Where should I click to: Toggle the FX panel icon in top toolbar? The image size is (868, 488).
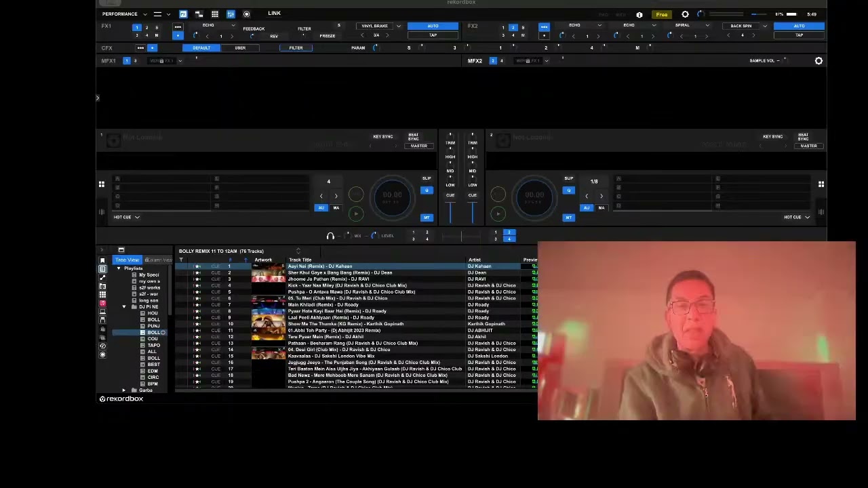coord(183,14)
